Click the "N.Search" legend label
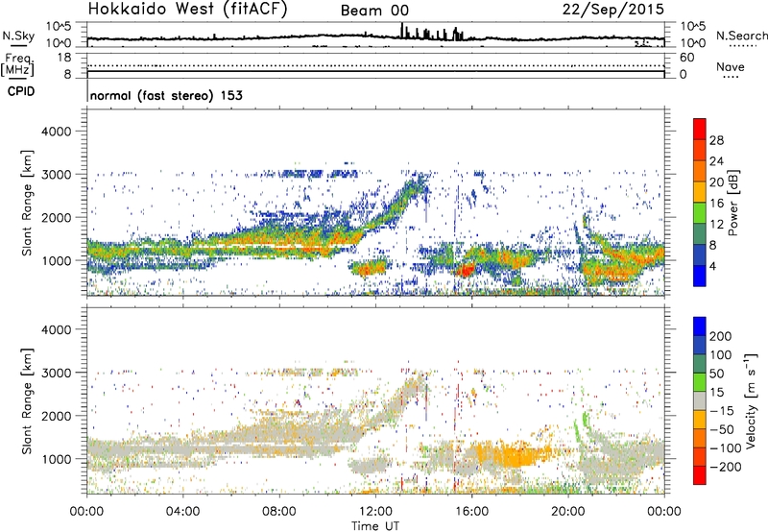Screen dimensions: 768x532 742,36
